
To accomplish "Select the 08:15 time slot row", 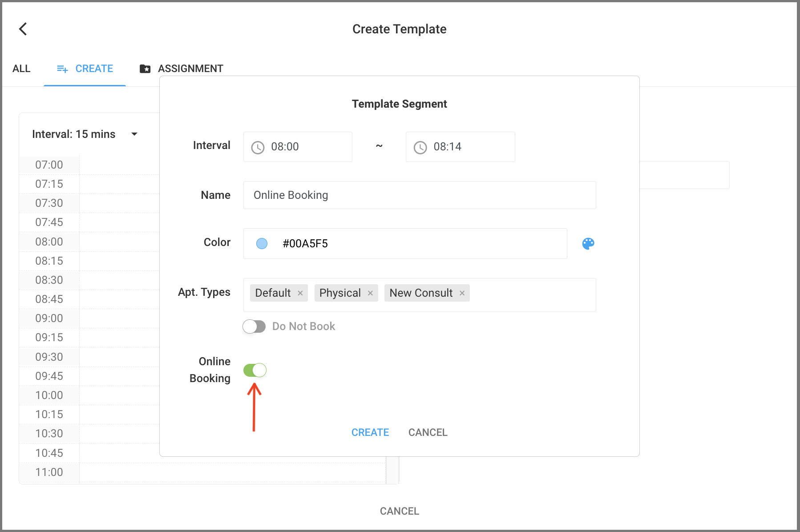I will 89,261.
